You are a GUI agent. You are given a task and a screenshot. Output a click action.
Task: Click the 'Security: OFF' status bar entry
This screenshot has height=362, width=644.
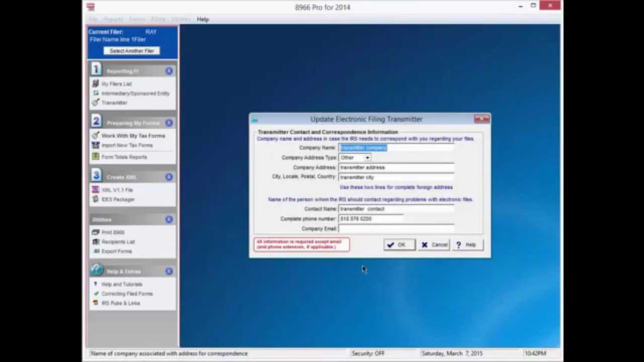pyautogui.click(x=368, y=353)
